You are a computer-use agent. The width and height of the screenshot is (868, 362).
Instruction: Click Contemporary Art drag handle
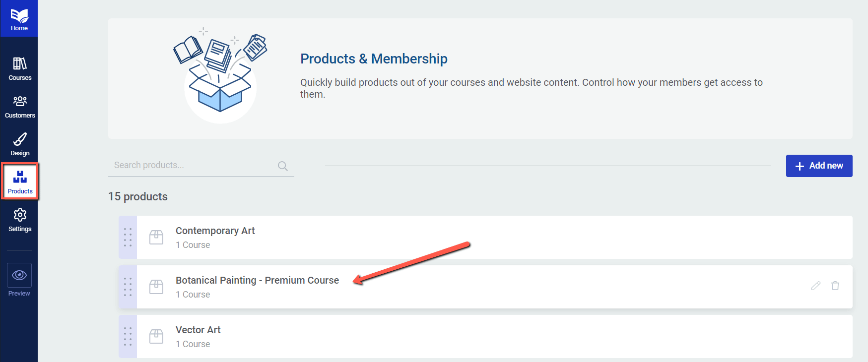(x=128, y=237)
